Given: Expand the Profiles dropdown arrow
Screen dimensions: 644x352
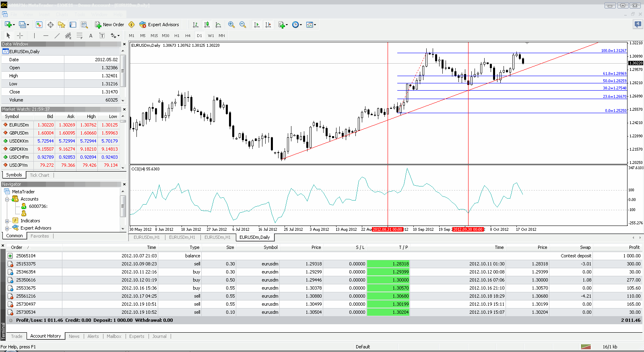Looking at the screenshot, I should coord(28,25).
